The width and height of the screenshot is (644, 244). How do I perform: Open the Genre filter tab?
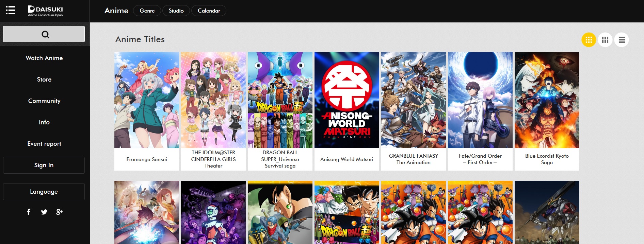click(x=147, y=11)
